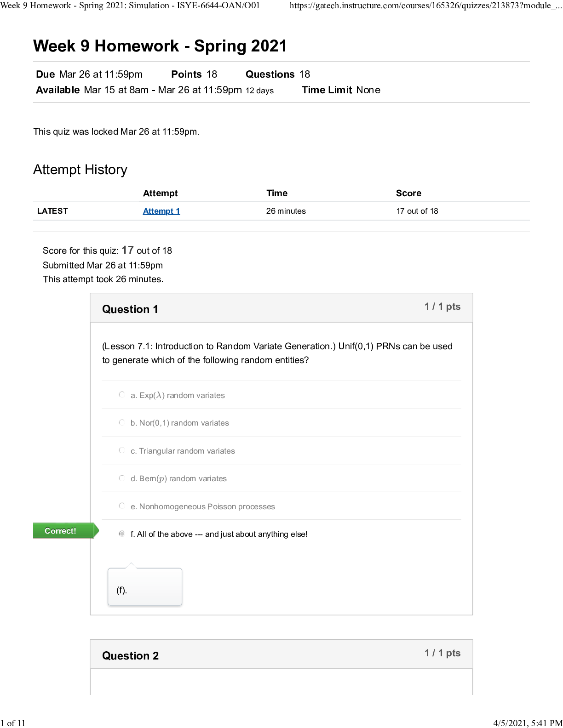
Task: Click the Score column header
Action: (408, 193)
